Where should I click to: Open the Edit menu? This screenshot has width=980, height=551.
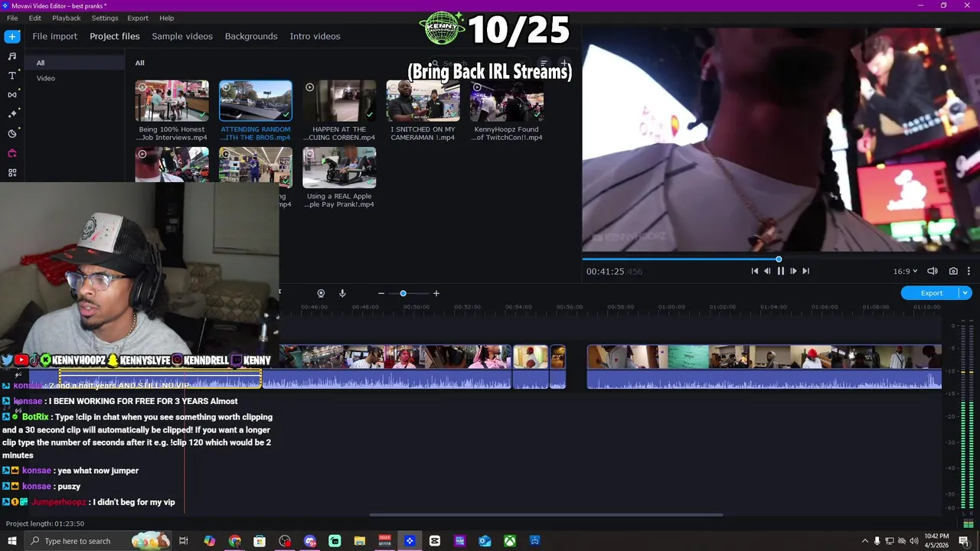click(35, 18)
